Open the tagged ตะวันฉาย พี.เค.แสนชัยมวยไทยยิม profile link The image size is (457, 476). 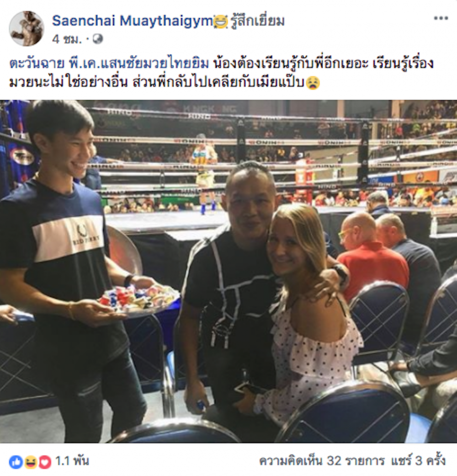click(x=109, y=64)
